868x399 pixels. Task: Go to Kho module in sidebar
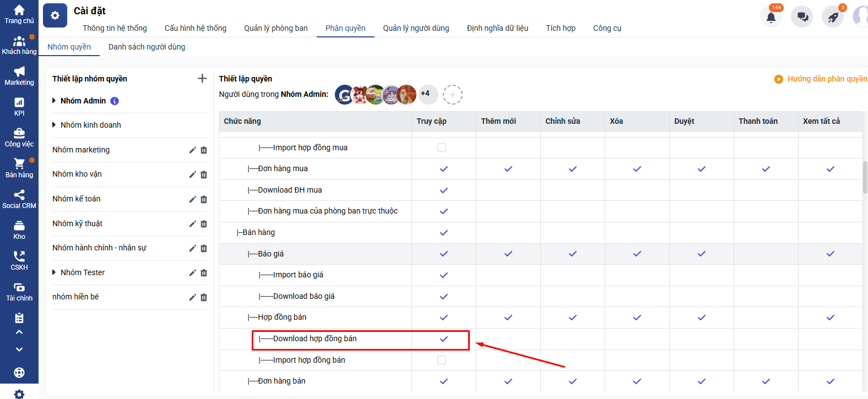point(19,230)
